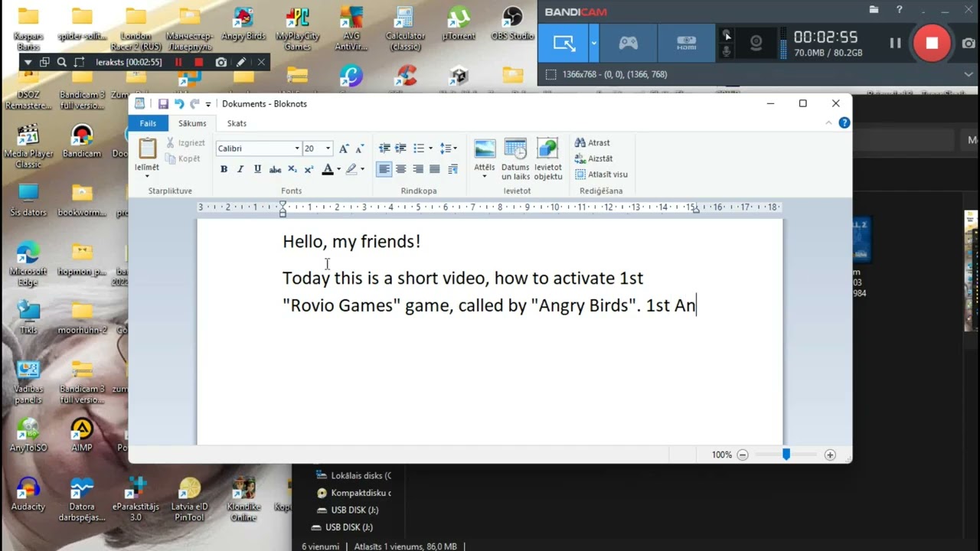Click the shrink font icon
The width and height of the screenshot is (980, 551).
(x=360, y=148)
